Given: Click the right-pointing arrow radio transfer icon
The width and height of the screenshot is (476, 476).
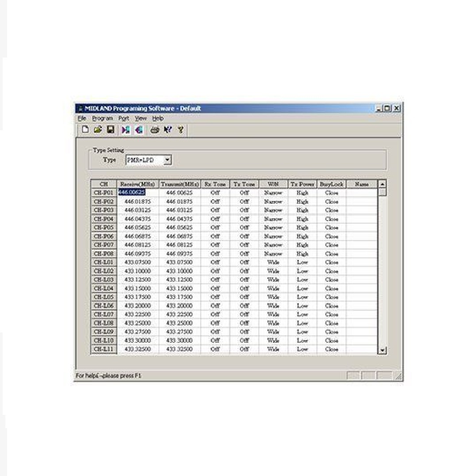Looking at the screenshot, I should tap(125, 130).
